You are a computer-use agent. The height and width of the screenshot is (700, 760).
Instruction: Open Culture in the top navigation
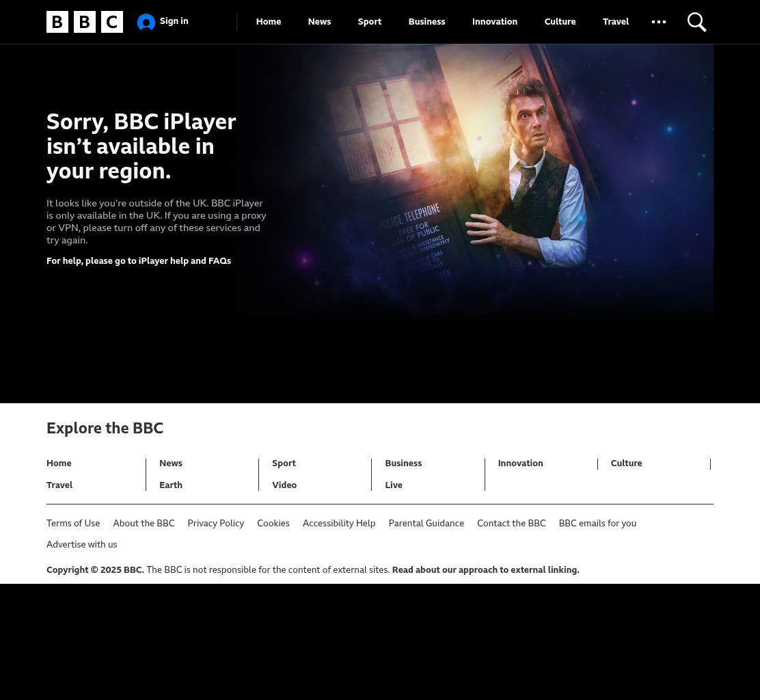560,22
